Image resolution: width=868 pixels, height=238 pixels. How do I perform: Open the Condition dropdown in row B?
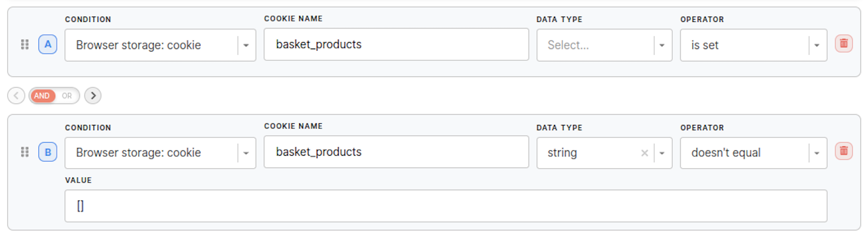(247, 153)
